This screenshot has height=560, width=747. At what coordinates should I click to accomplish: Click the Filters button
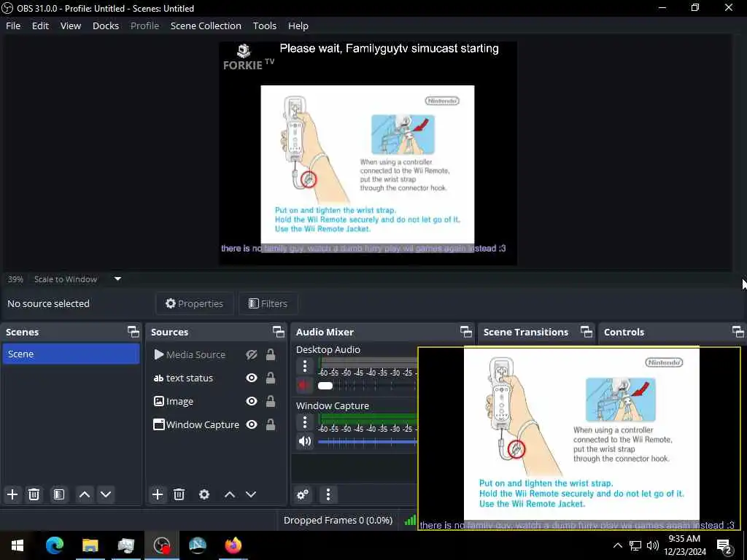[268, 303]
